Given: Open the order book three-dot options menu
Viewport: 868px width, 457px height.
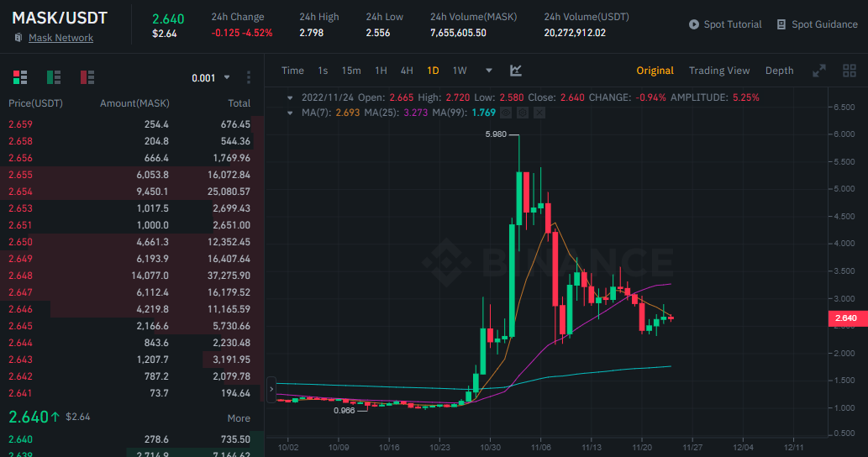Looking at the screenshot, I should point(249,77).
